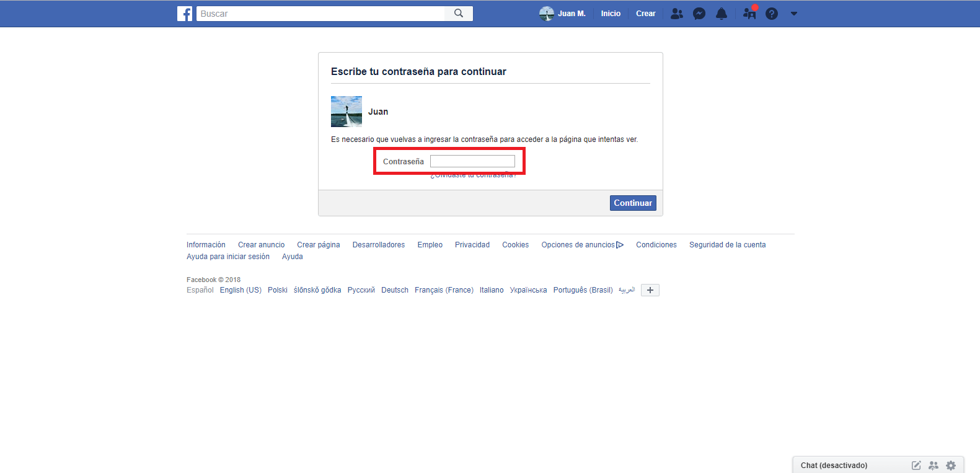Viewport: 980px width, 473px height.
Task: Open the help question mark icon
Action: tap(772, 14)
